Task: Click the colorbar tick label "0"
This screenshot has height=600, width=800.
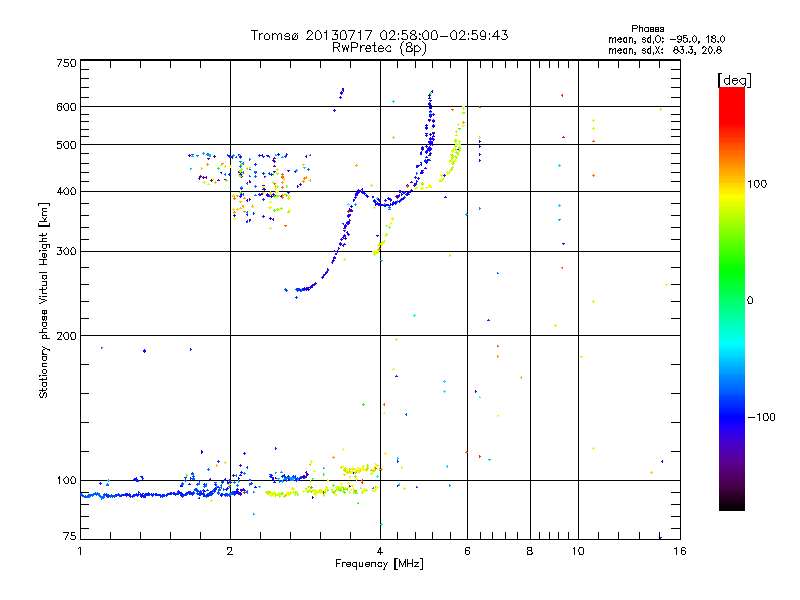Action: (750, 301)
